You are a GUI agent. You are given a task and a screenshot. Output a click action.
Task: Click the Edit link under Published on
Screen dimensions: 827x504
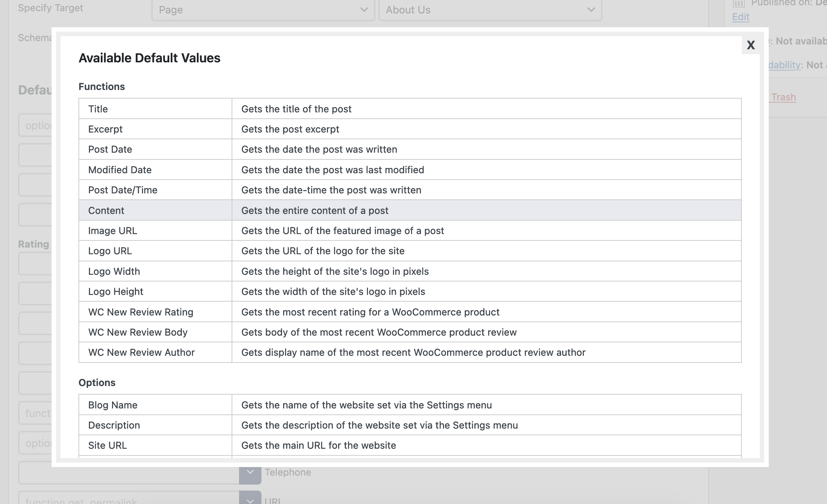[741, 17]
